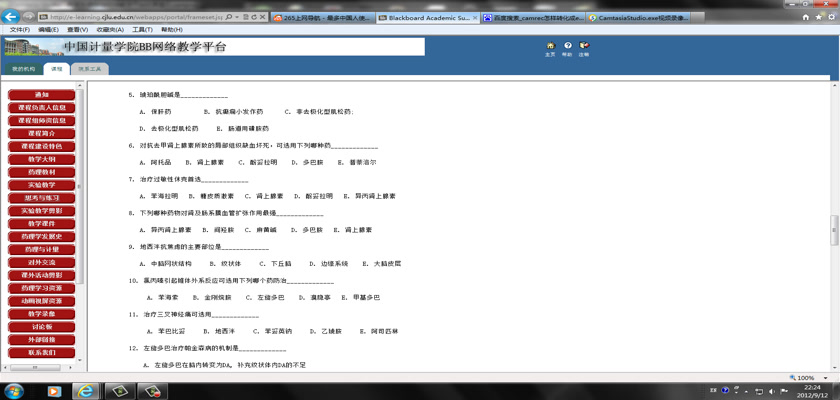Click the network tray icon
The image size is (840, 400).
(760, 391)
